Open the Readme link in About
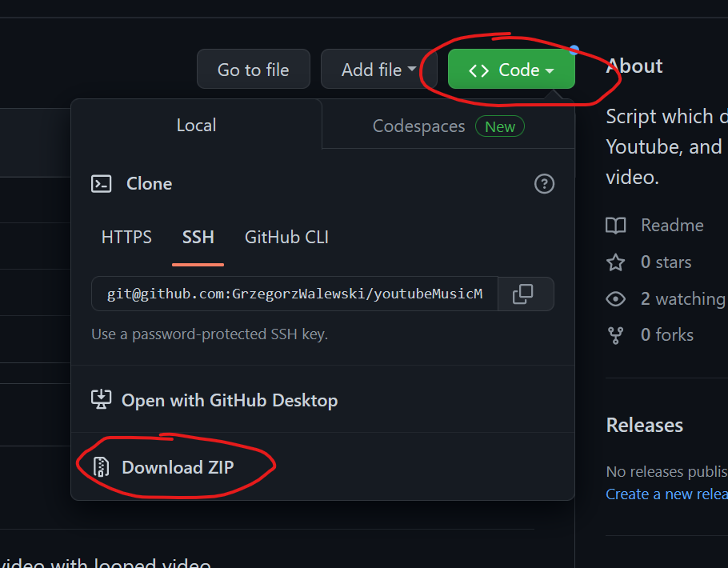728x568 pixels. pyautogui.click(x=672, y=226)
